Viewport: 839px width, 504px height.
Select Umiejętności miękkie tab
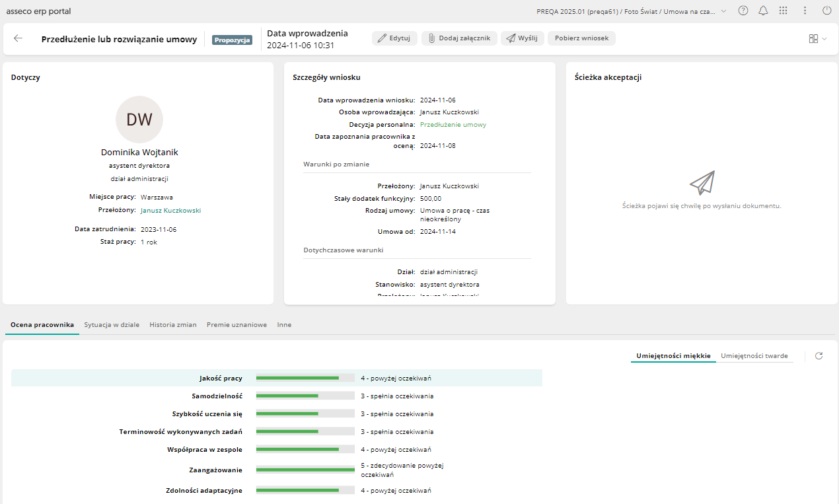point(673,355)
